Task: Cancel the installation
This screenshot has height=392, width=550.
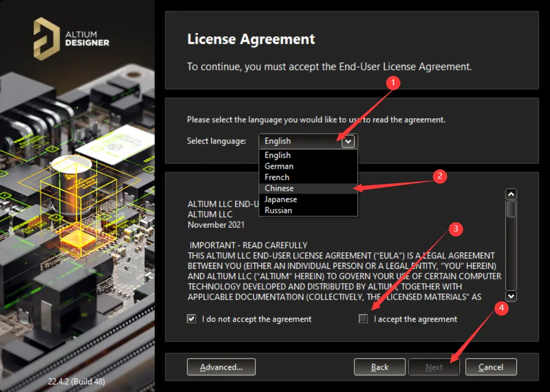Action: pos(491,367)
